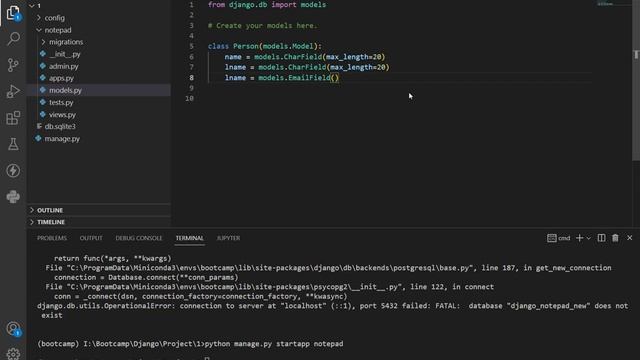The height and width of the screenshot is (360, 640).
Task: Switch to the Output tab
Action: click(x=91, y=238)
